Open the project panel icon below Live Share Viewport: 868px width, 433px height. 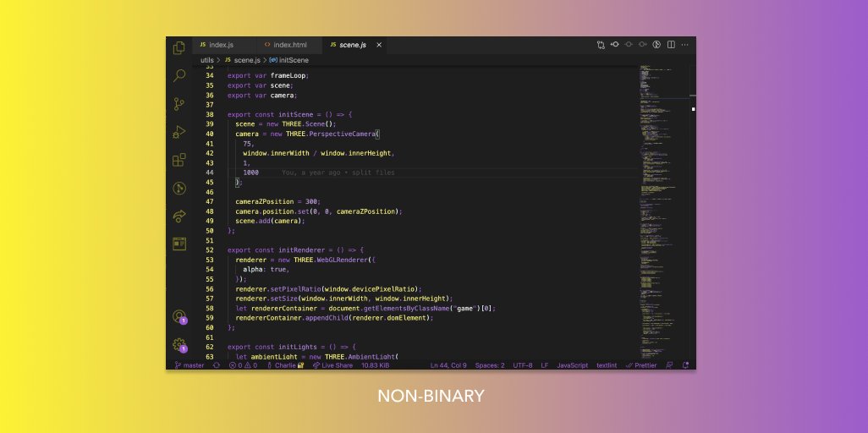point(179,244)
